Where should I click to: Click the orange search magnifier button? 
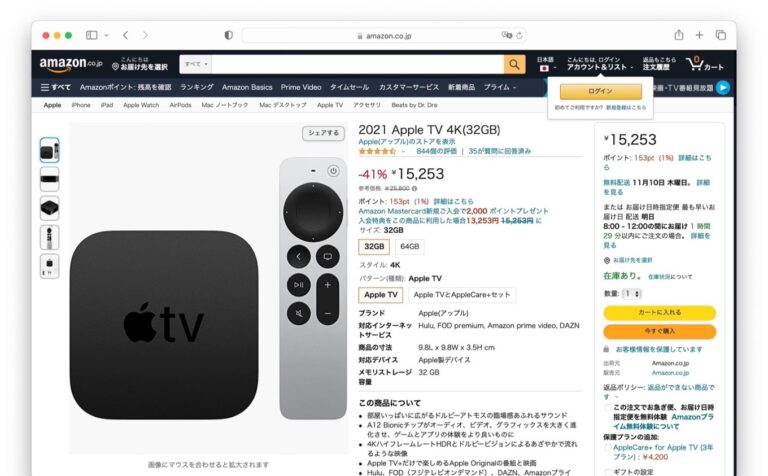point(514,64)
